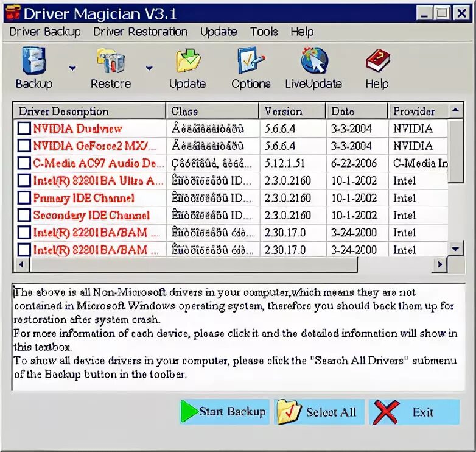Click the Exit button

(x=414, y=412)
